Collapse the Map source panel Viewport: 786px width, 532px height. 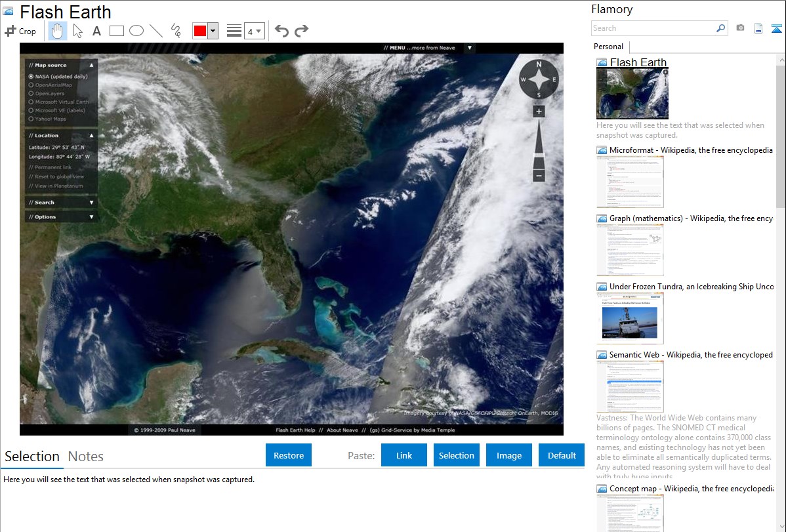pyautogui.click(x=91, y=65)
